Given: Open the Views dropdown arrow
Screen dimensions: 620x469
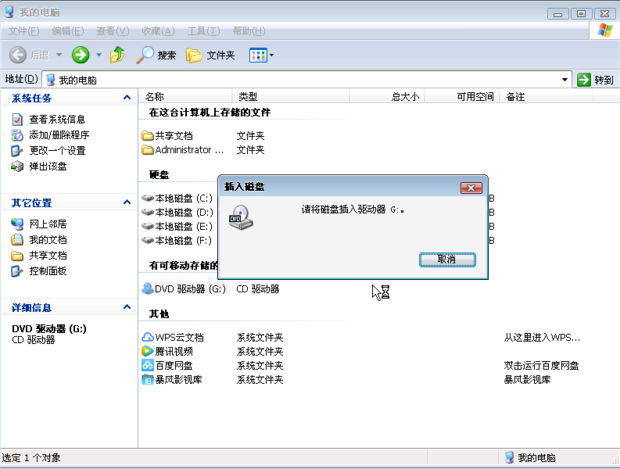Looking at the screenshot, I should (x=272, y=55).
